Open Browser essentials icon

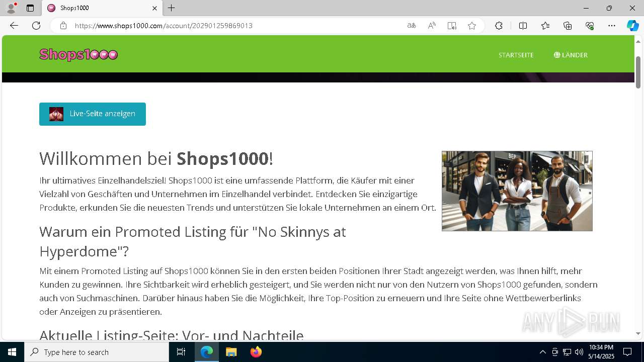pyautogui.click(x=590, y=26)
